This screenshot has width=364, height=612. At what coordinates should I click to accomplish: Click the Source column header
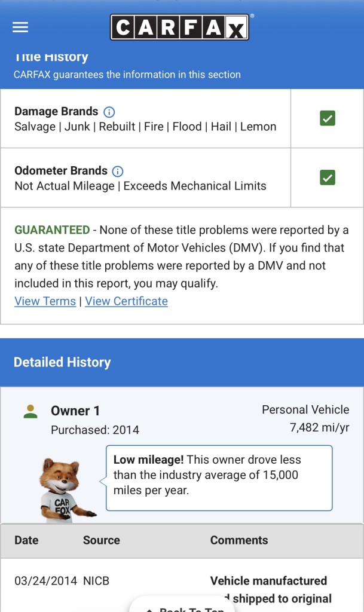point(101,540)
